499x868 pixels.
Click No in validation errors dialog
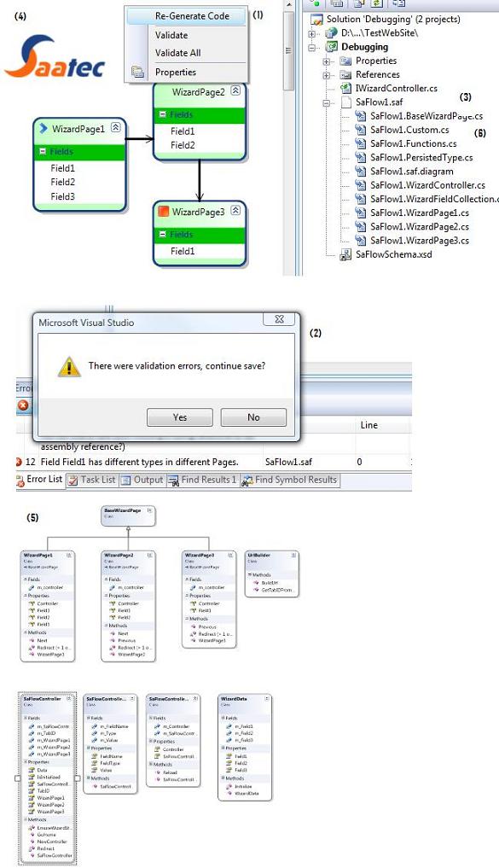coord(253,417)
